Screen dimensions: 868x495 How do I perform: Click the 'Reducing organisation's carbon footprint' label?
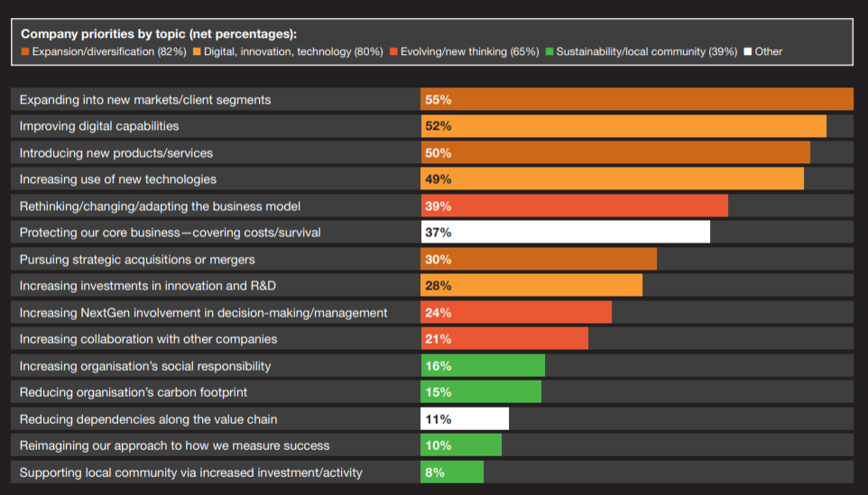[x=134, y=393]
